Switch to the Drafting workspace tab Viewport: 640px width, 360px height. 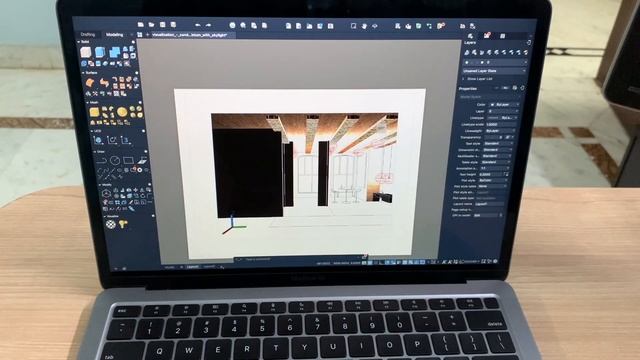coord(88,34)
